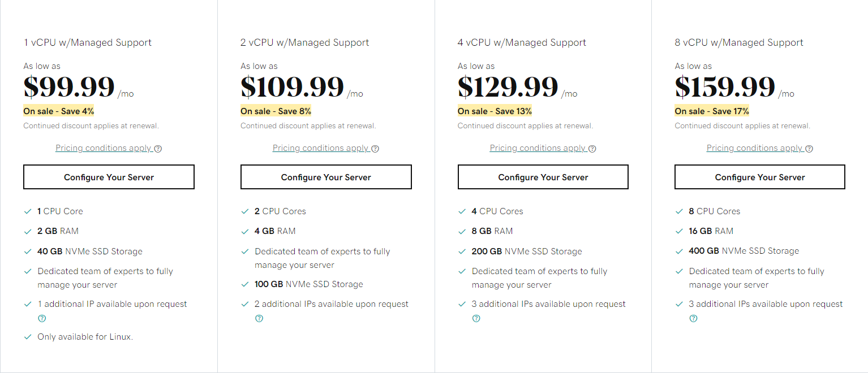Open the help icon beside 1 vCPU pricing conditions
868x373 pixels.
coord(158,148)
